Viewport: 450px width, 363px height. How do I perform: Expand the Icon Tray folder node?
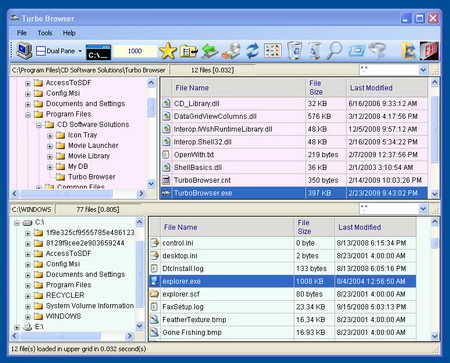pos(50,135)
